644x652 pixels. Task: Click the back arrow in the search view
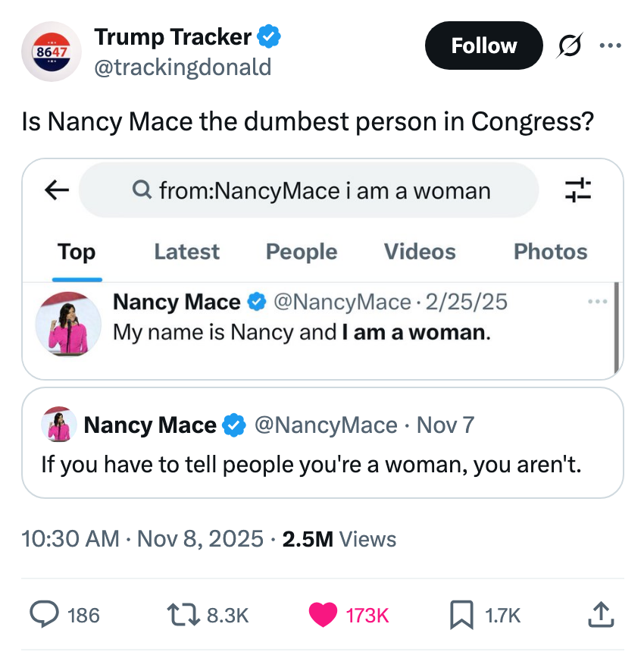[x=55, y=190]
